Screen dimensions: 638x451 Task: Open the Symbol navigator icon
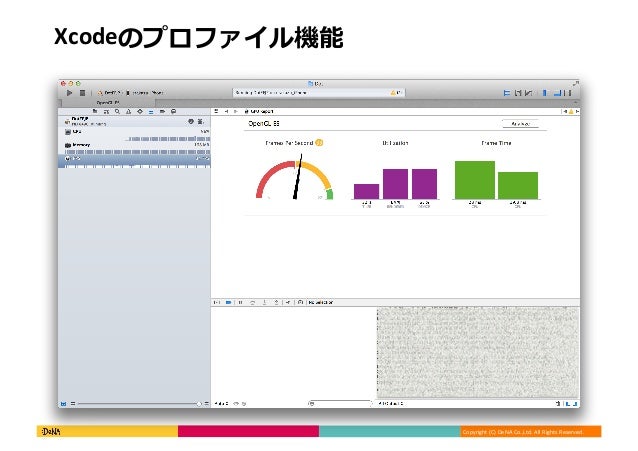[106, 112]
